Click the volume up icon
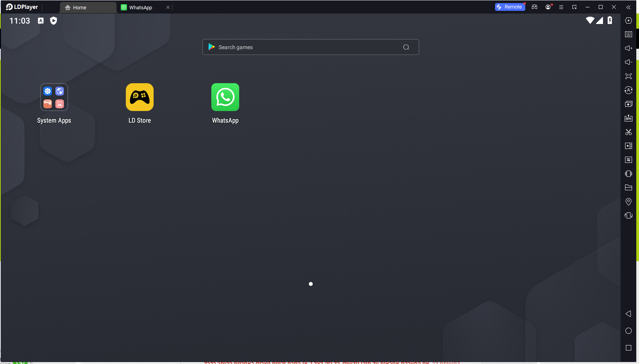The image size is (639, 364). [x=629, y=48]
